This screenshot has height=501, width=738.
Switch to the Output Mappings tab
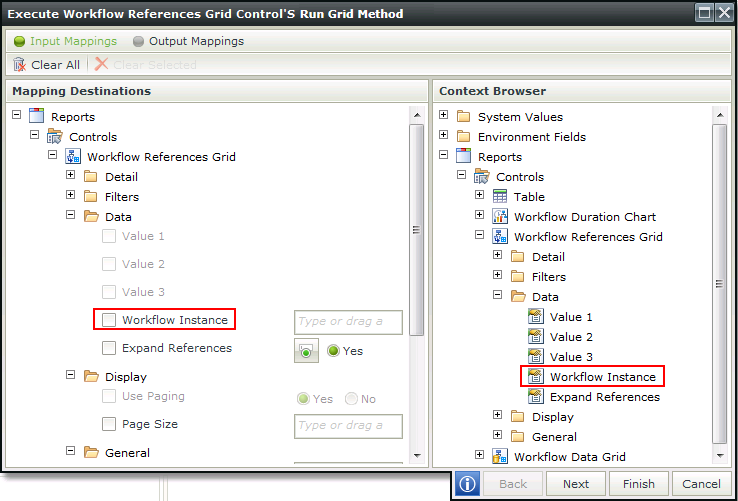[188, 41]
